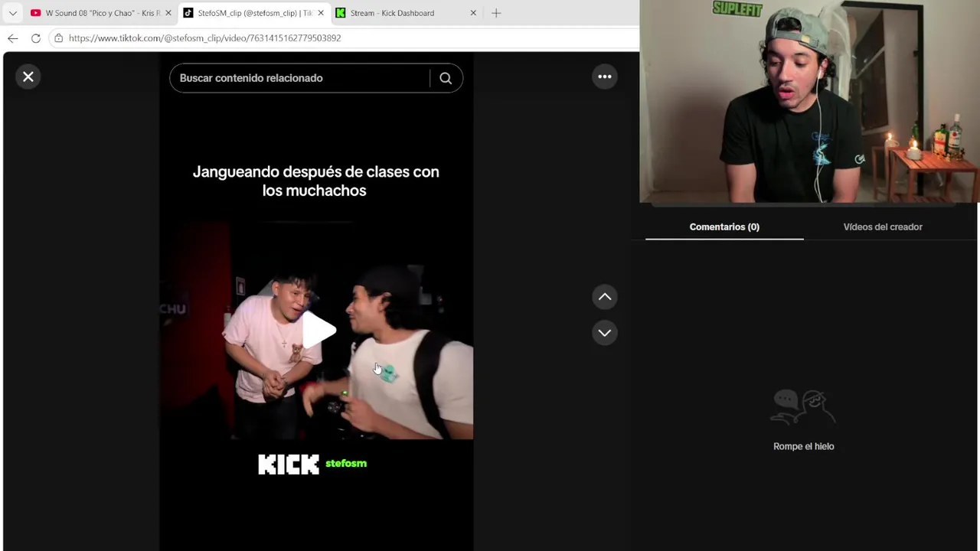Click the green 'stefosm' text below the video

346,463
